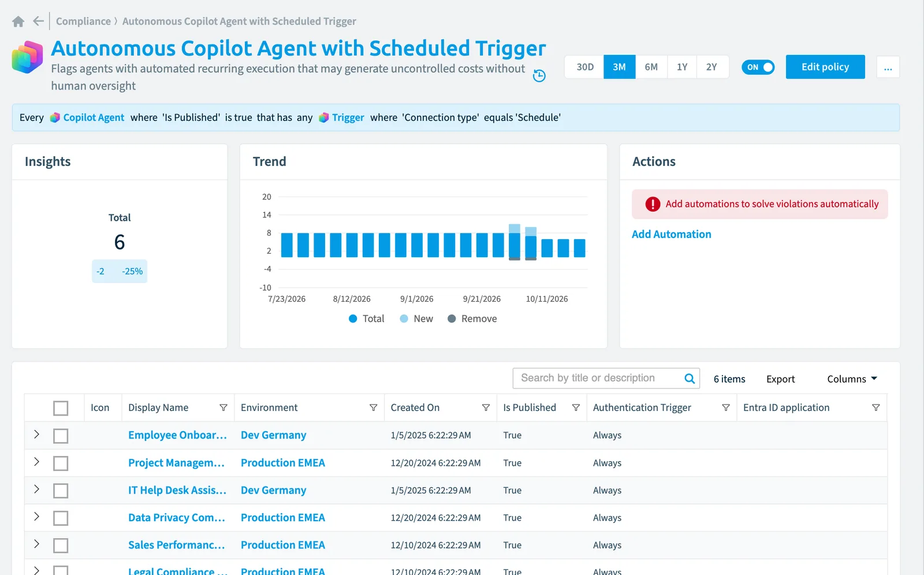Viewport: 924px width, 575px height.
Task: Open filter for Authentication Trigger column
Action: pos(726,407)
